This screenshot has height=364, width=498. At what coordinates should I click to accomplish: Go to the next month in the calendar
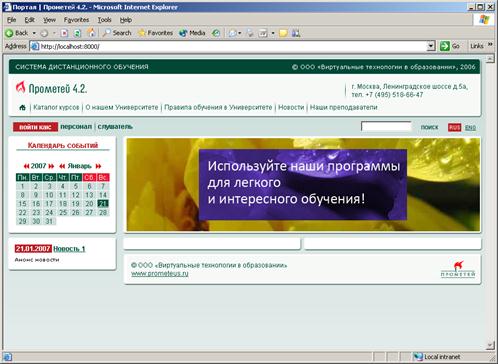click(x=98, y=166)
